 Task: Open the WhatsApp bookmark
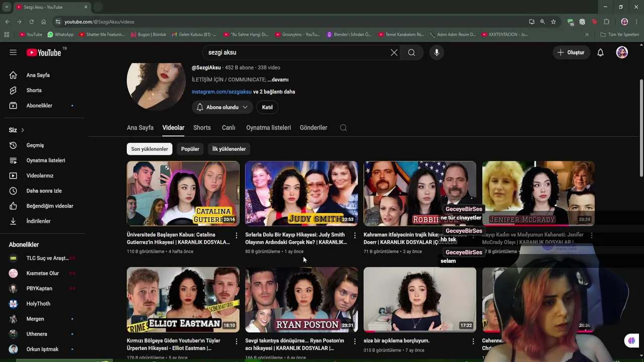tap(60, 35)
